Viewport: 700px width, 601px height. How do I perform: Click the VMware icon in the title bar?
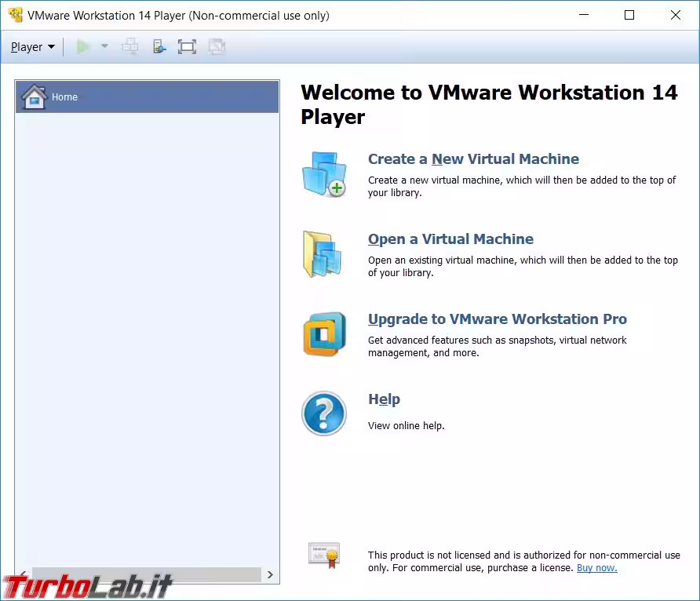click(x=15, y=15)
